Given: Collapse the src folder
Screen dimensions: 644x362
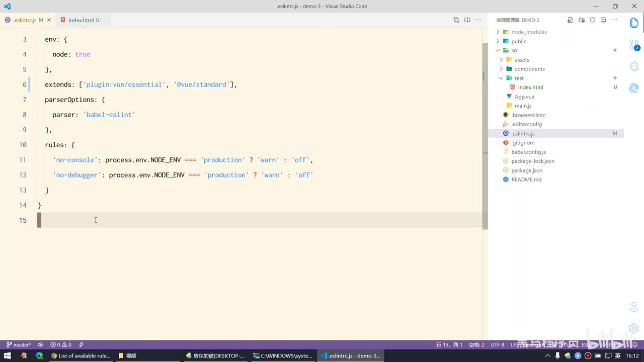Looking at the screenshot, I should 514,50.
